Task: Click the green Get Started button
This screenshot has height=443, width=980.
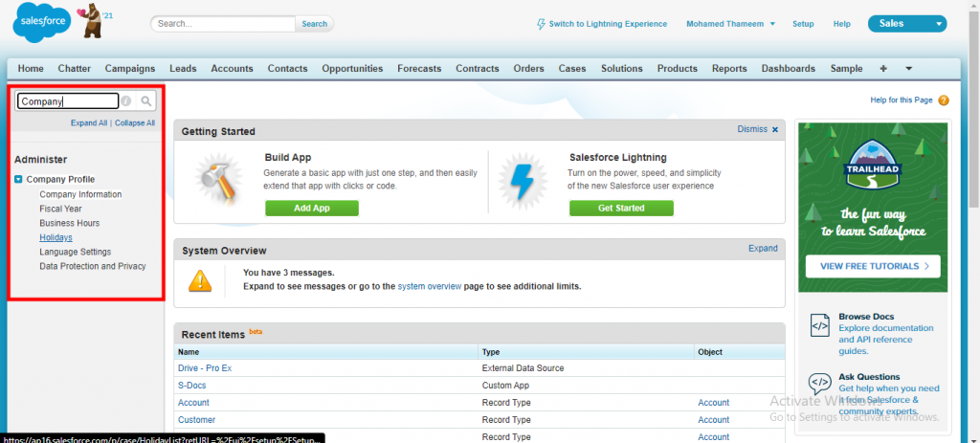Action: (x=621, y=208)
